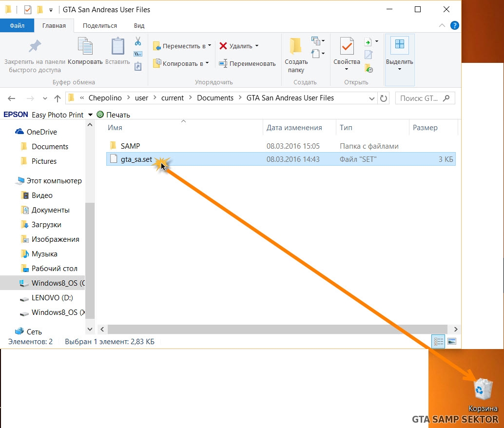The height and width of the screenshot is (428, 504).
Task: Create a new folder (Создать папку)
Action: coord(296,55)
